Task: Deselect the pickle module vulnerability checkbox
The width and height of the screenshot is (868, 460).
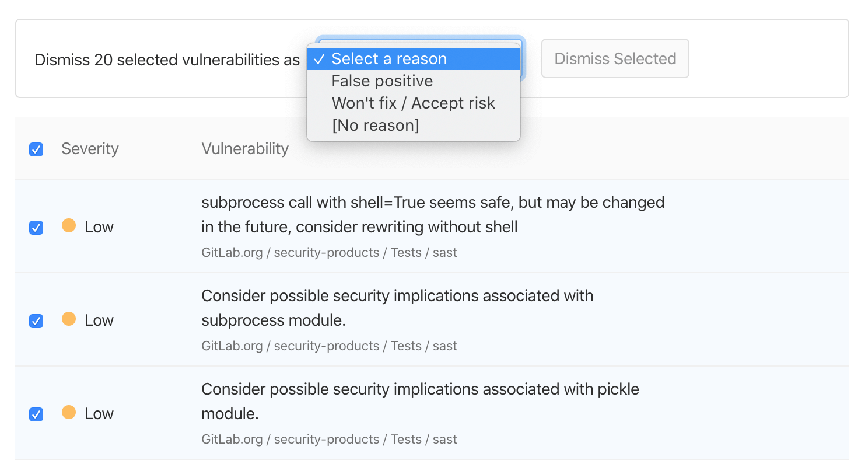Action: [36, 414]
